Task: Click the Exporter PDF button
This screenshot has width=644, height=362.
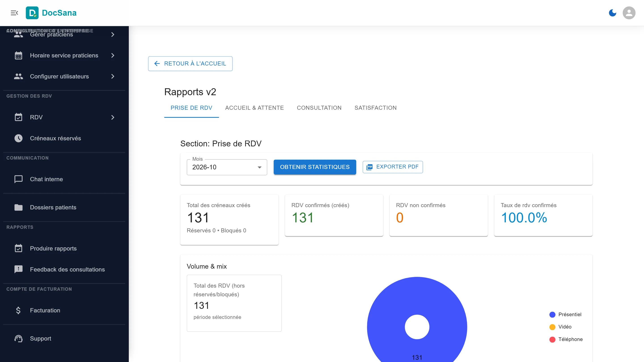Action: coord(392,167)
